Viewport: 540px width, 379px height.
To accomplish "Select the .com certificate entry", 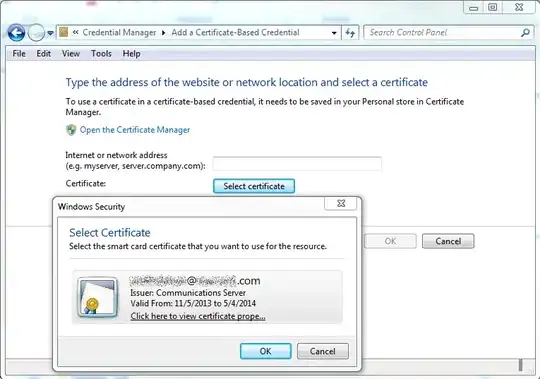I will coord(207,297).
